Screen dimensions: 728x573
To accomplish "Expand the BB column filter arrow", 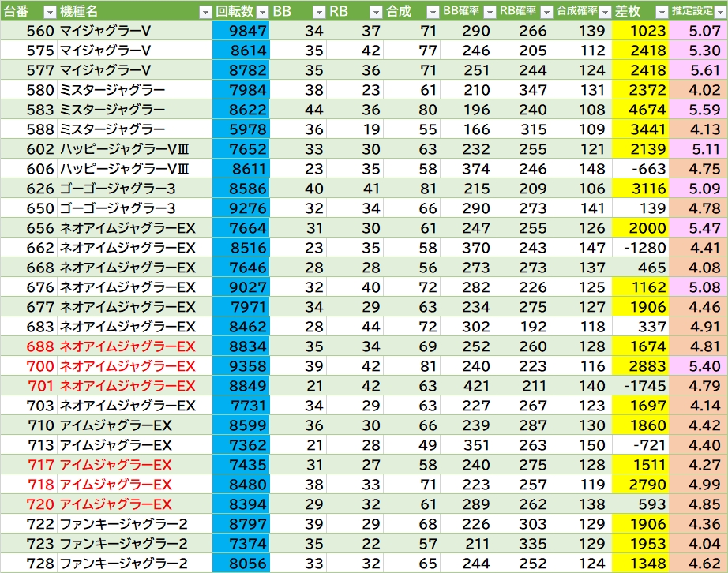I will [319, 12].
